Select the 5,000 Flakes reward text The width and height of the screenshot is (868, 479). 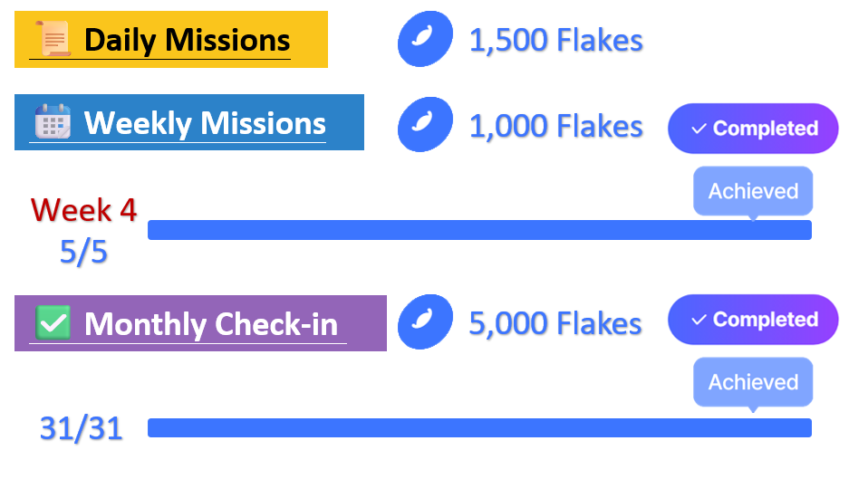(555, 323)
